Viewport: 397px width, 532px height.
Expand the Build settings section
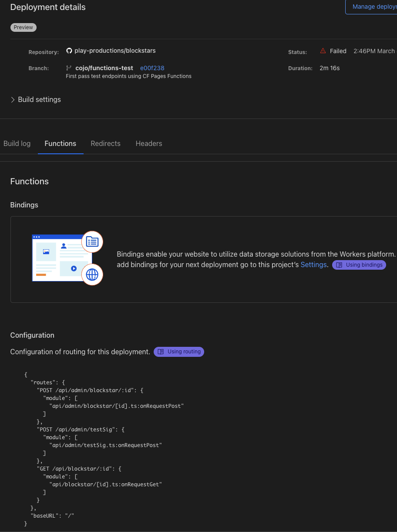tap(36, 99)
